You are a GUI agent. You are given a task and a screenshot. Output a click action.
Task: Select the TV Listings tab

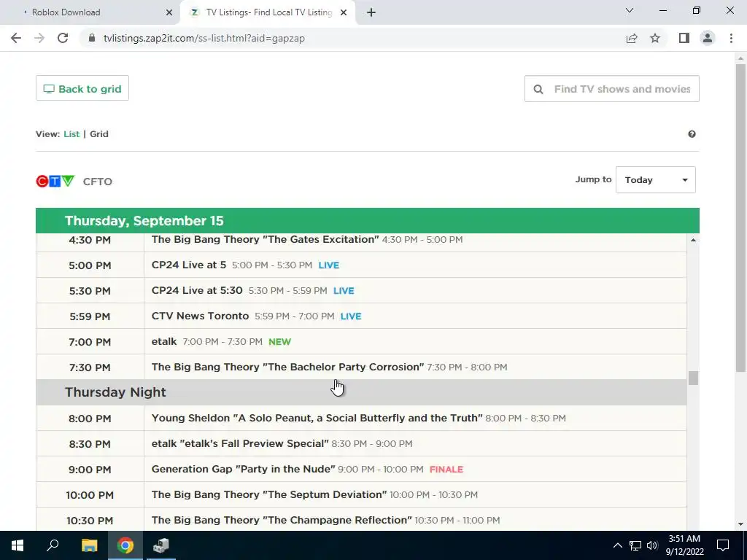coord(268,12)
